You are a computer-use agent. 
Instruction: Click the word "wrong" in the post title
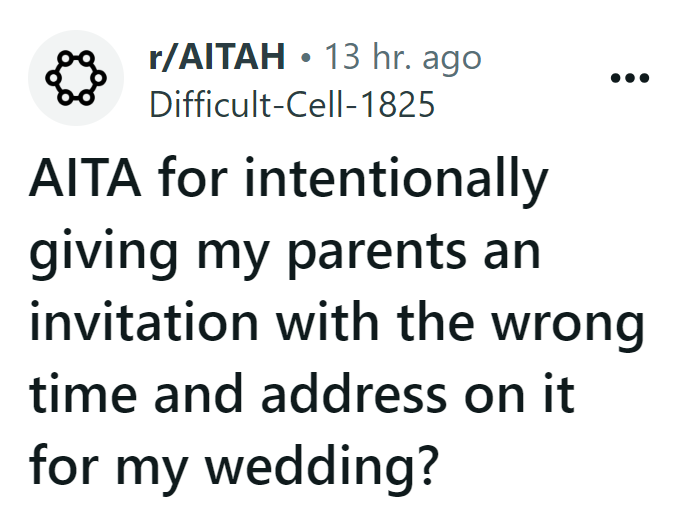(571, 324)
